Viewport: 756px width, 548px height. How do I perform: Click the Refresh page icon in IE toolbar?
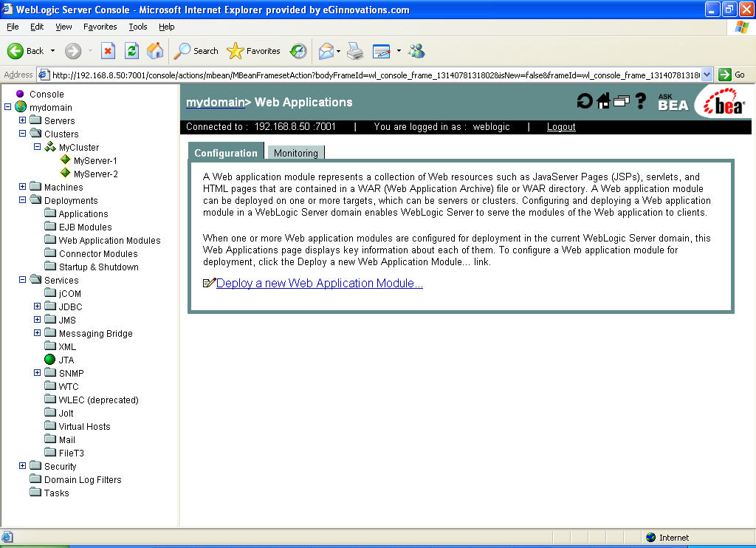coord(131,51)
